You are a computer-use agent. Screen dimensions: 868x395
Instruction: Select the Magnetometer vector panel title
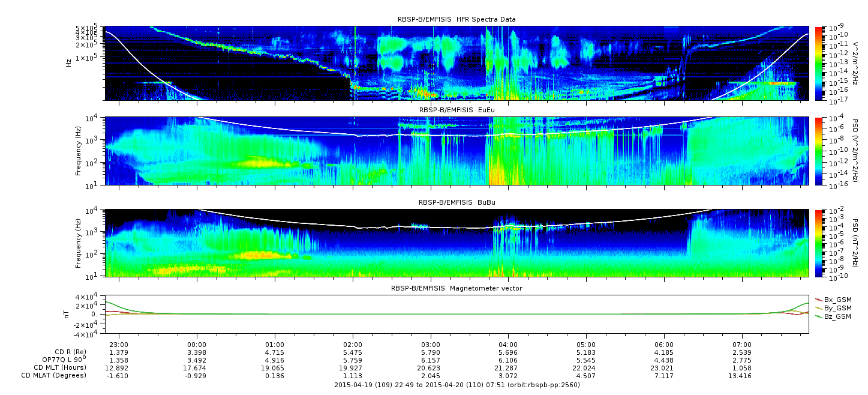(456, 288)
